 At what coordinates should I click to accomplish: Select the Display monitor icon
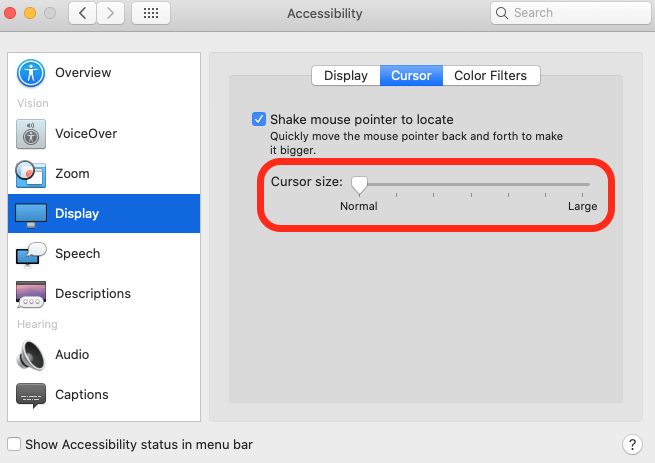click(32, 214)
